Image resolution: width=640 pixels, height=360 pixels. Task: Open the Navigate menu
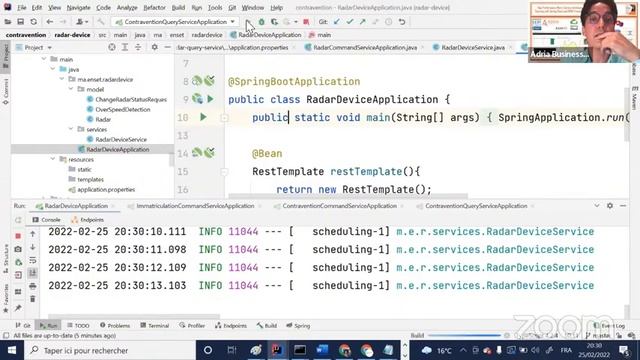[78, 7]
